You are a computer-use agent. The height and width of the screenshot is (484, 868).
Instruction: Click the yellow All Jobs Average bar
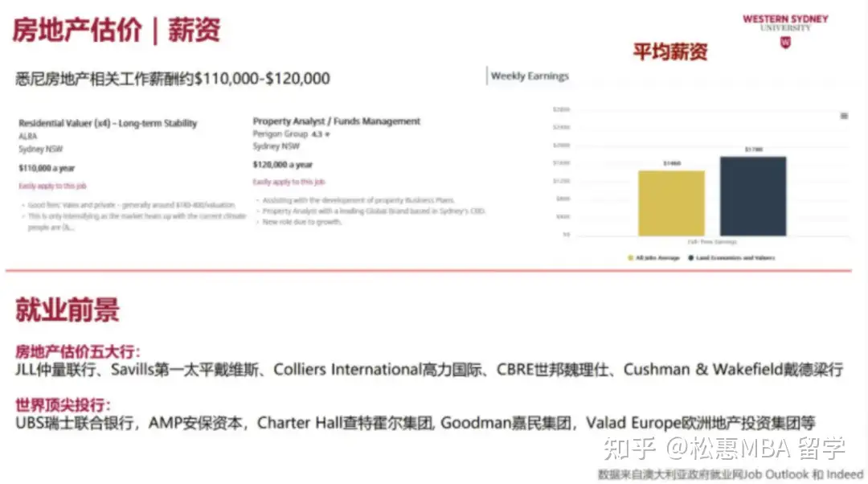(x=671, y=203)
